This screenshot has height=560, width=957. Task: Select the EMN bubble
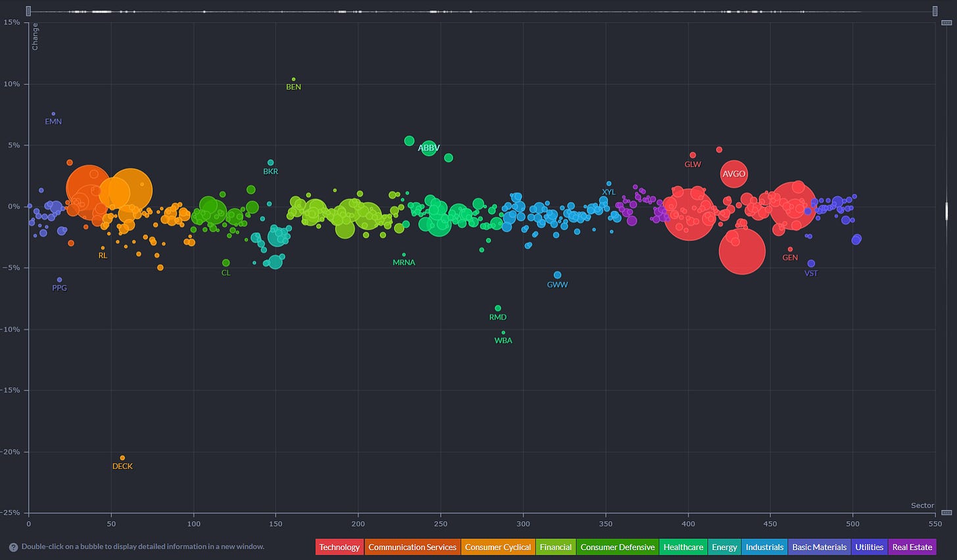click(53, 114)
